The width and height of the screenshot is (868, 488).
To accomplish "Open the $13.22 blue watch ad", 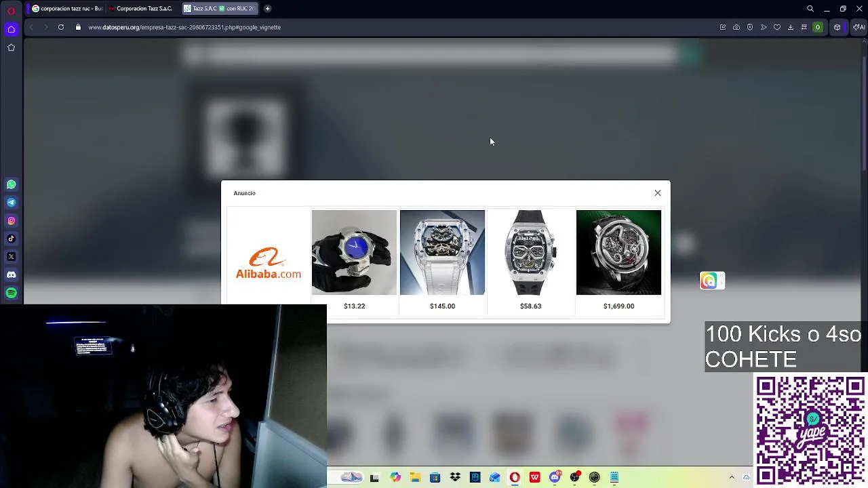I will click(x=354, y=252).
